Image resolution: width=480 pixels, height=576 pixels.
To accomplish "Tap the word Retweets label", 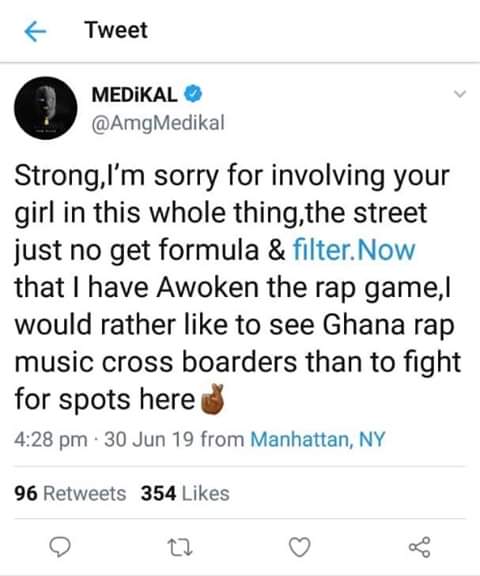I will [x=85, y=493].
